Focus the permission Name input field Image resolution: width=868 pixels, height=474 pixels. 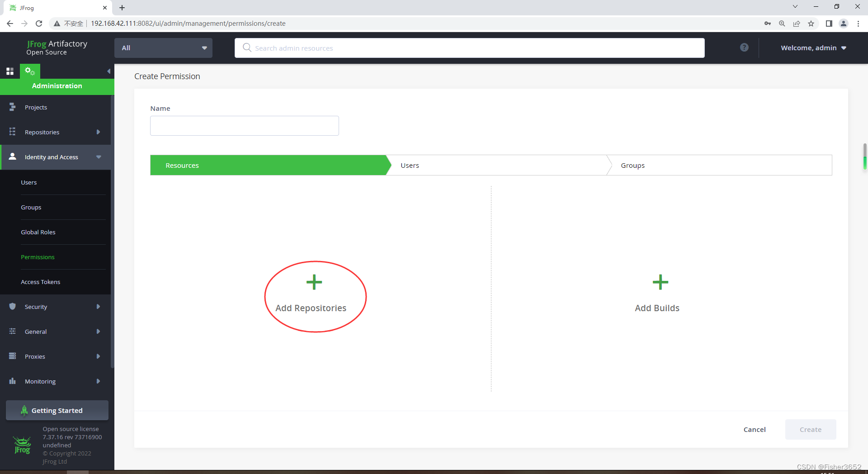pos(244,126)
